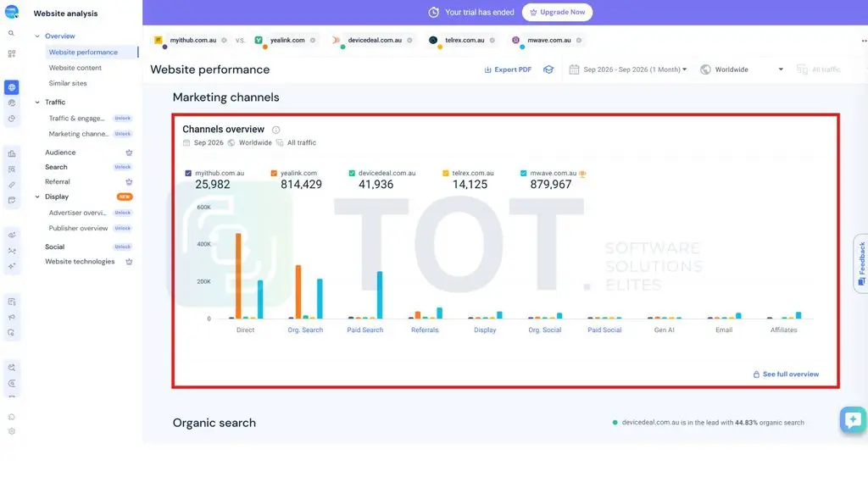868x488 pixels.
Task: Click the trophy icon next to mwave.com.au
Action: click(582, 174)
